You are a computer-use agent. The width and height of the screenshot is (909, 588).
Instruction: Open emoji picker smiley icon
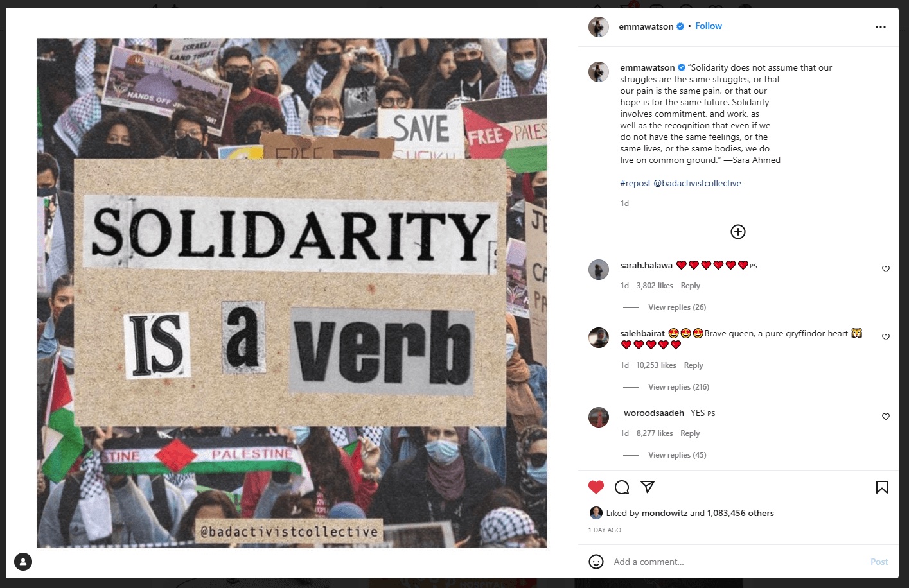point(596,562)
